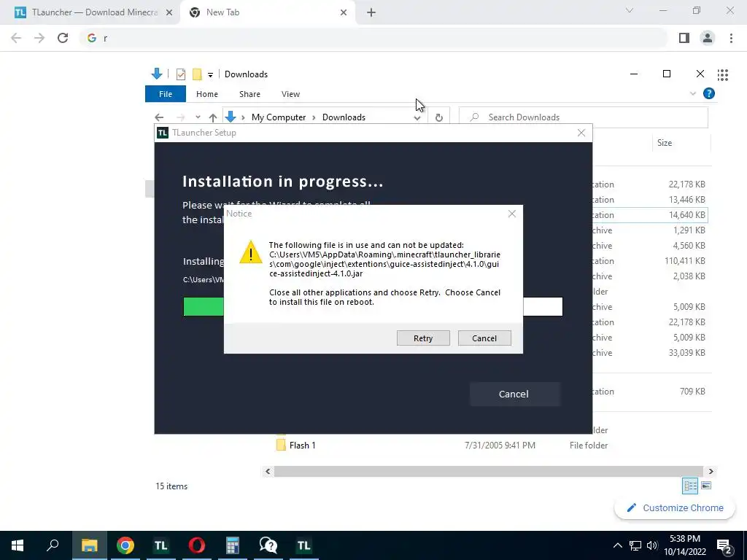The height and width of the screenshot is (560, 747).
Task: Expand the ribbon using the chevron
Action: click(x=693, y=94)
